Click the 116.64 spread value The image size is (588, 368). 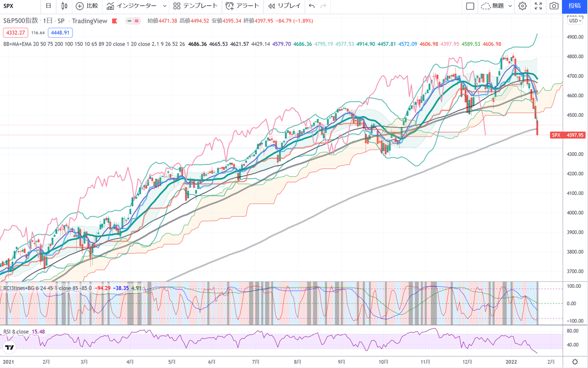pos(38,32)
